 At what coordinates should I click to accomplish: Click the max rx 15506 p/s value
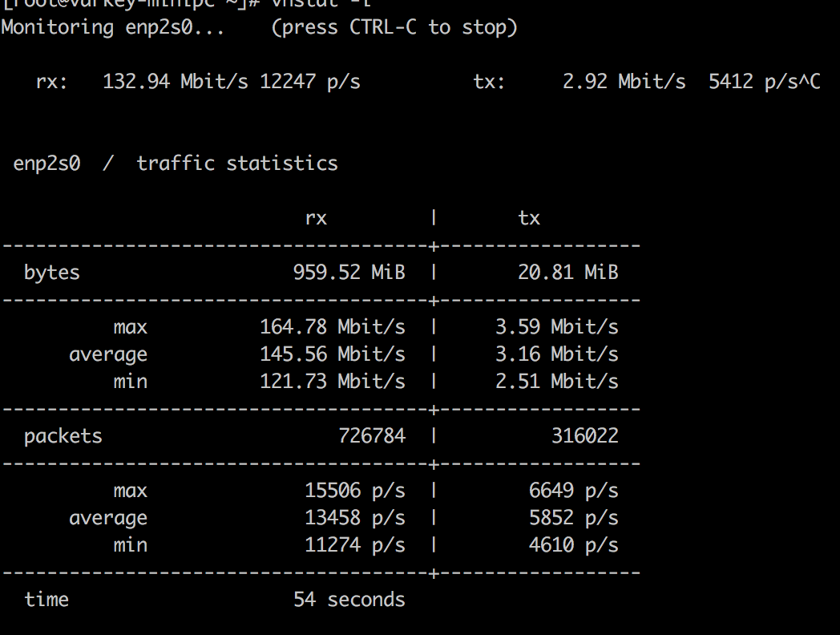354,491
